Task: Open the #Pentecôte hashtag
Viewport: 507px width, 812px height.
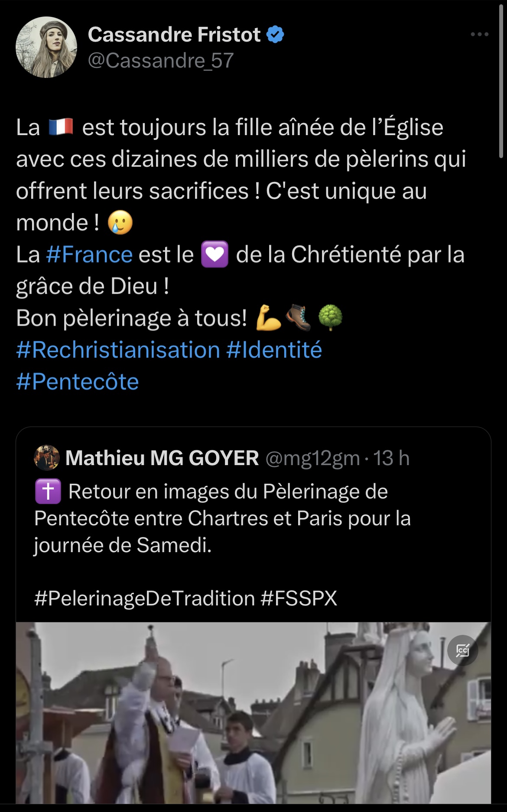Action: tap(78, 382)
